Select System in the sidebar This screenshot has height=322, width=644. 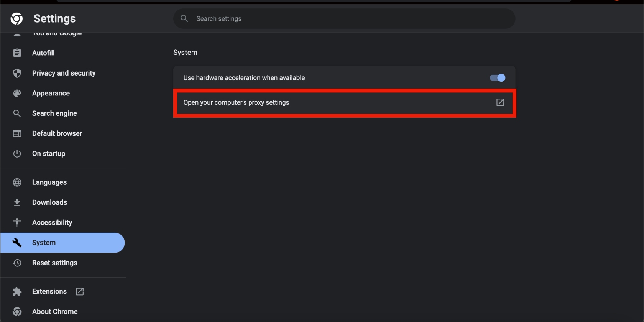[63, 243]
